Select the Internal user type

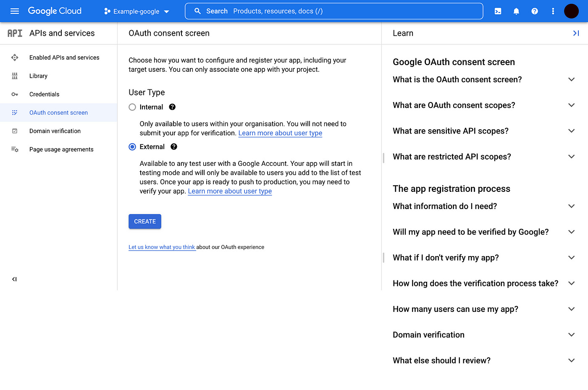pyautogui.click(x=132, y=107)
